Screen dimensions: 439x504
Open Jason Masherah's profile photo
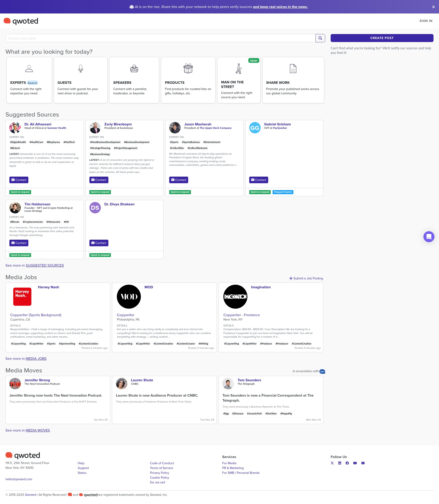click(175, 128)
